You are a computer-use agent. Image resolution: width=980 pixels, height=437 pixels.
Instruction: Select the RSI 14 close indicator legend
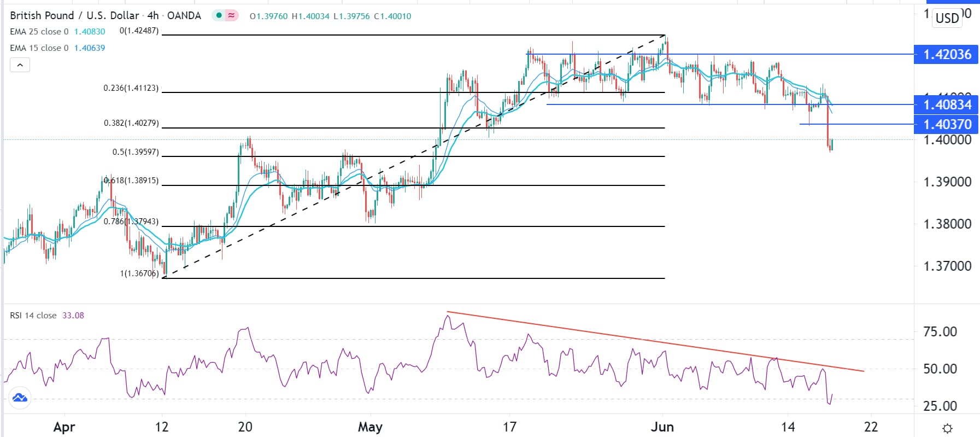click(x=33, y=316)
